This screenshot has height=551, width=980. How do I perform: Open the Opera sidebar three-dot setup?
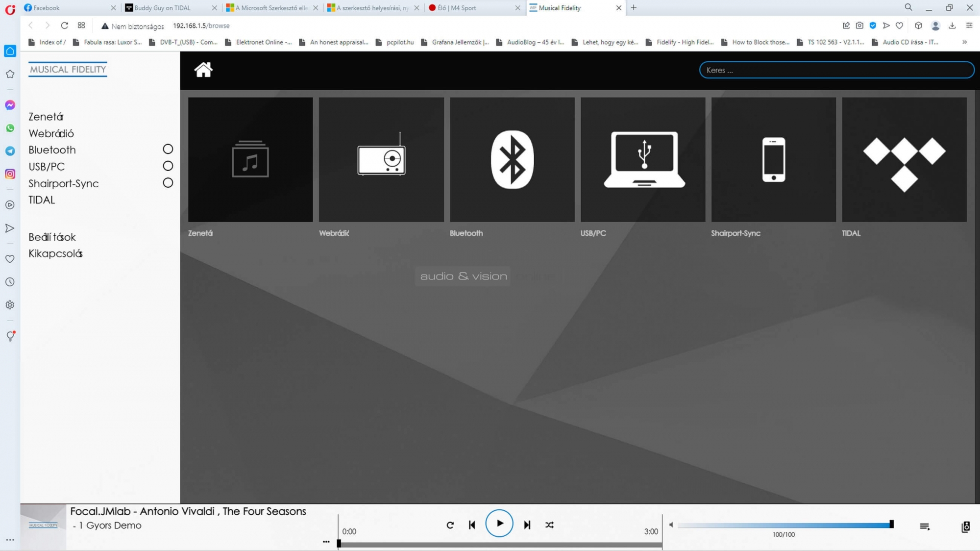[10, 540]
